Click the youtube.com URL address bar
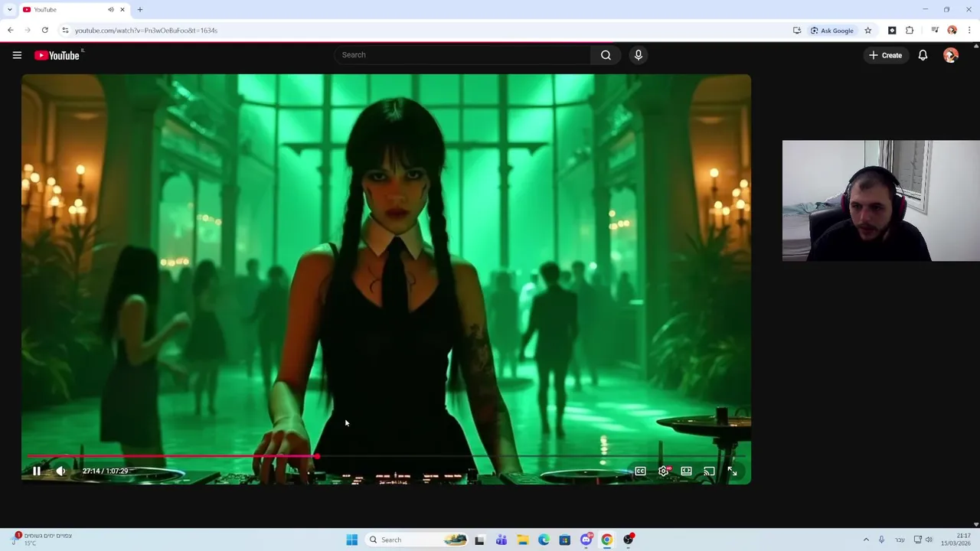 [x=145, y=31]
